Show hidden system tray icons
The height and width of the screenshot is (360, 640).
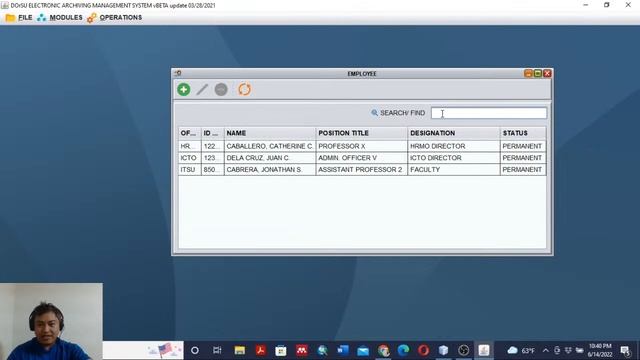point(546,350)
